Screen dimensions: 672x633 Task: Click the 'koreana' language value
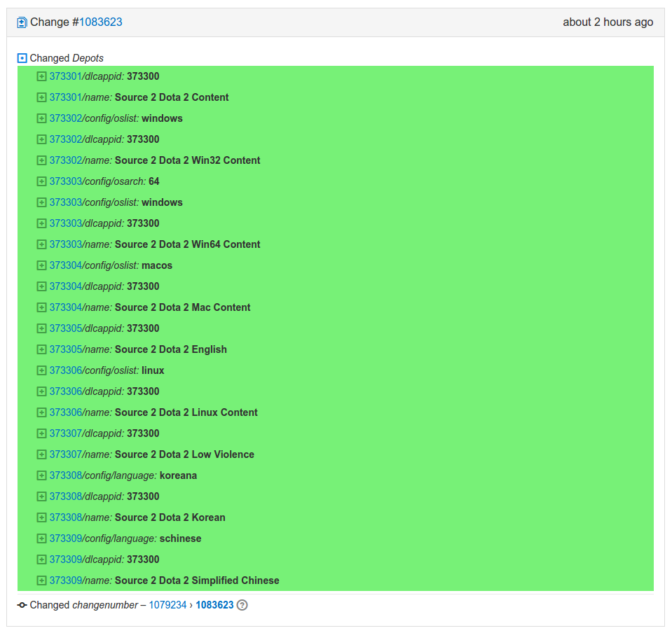click(178, 475)
